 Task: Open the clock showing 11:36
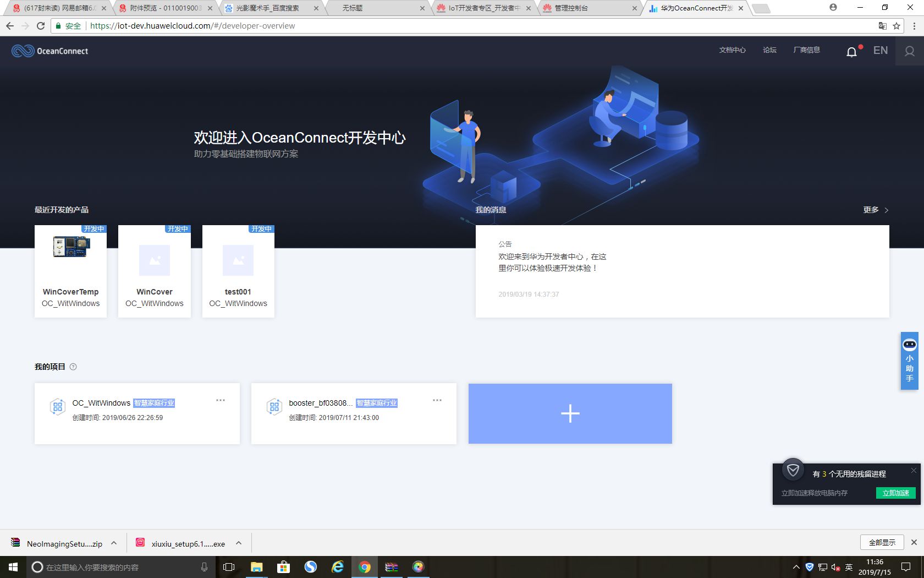875,567
